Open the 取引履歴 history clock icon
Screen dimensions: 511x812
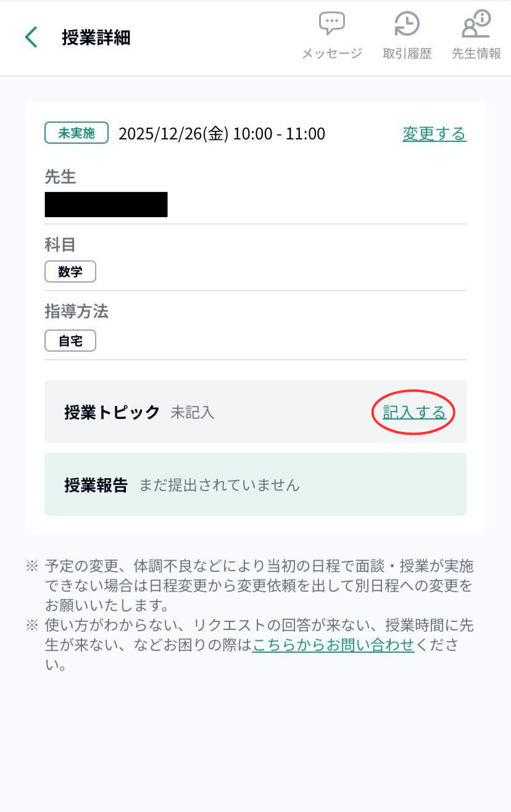click(407, 25)
